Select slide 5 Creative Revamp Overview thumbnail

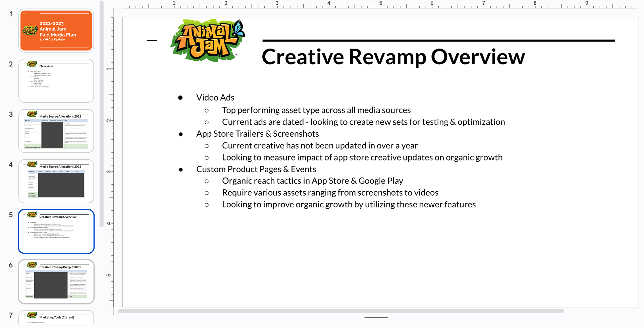click(56, 232)
